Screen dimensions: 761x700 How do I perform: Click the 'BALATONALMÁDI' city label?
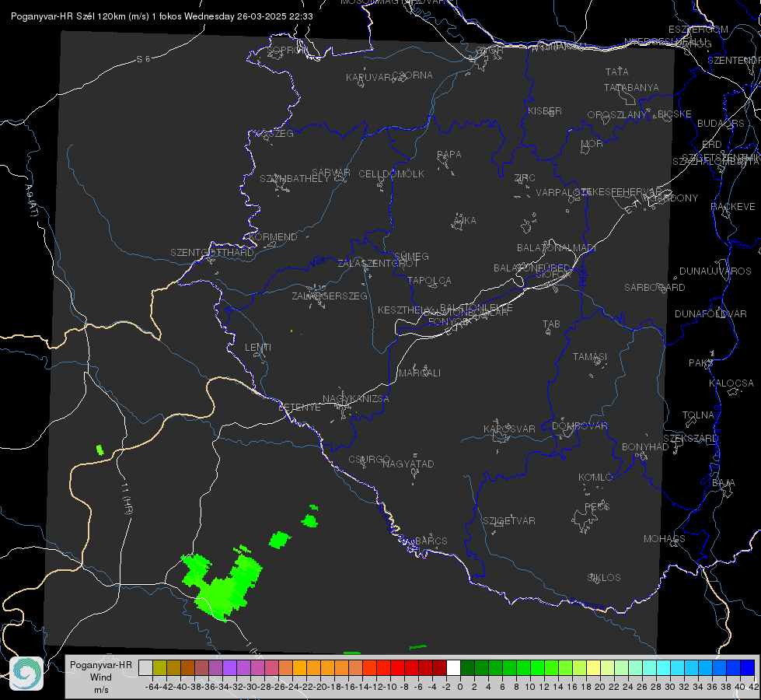click(557, 248)
